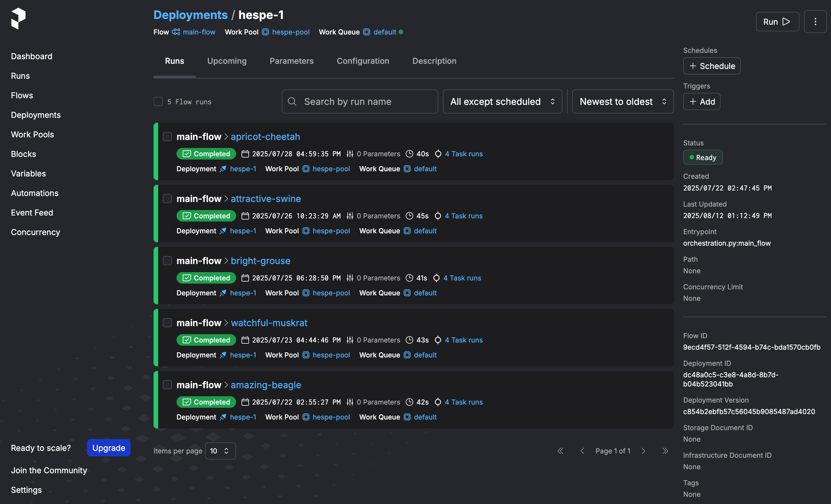
Task: Click the previous page arrow icon
Action: (582, 451)
